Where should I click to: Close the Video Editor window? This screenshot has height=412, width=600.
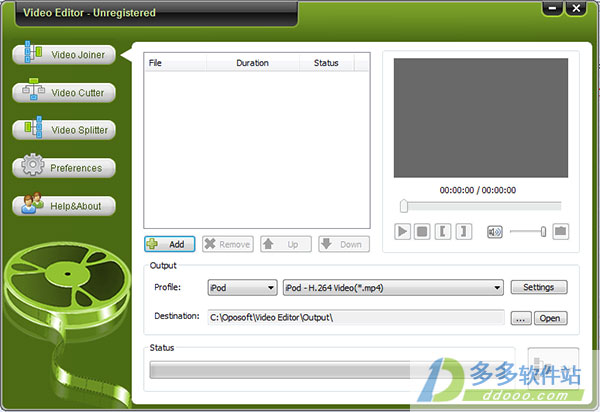(576, 8)
